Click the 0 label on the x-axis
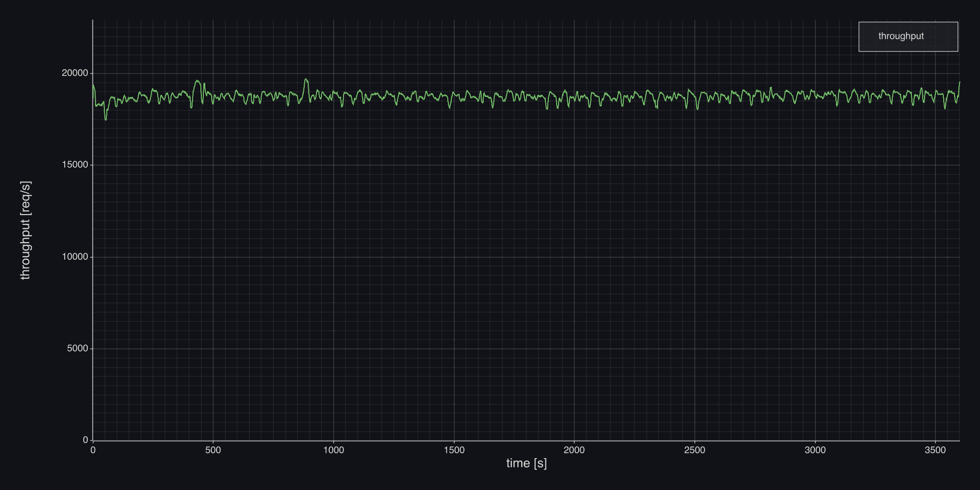980x490 pixels. (93, 450)
